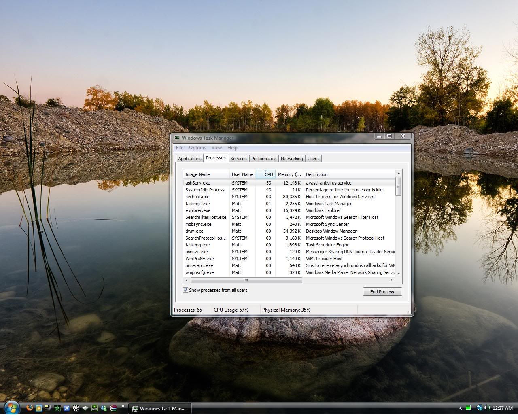
Task: Switch to the Networking tab
Action: (292, 159)
